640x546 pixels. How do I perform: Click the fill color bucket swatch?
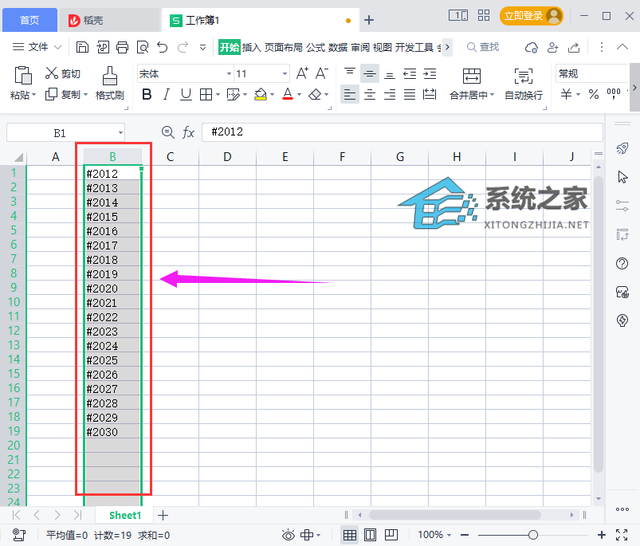(260, 95)
